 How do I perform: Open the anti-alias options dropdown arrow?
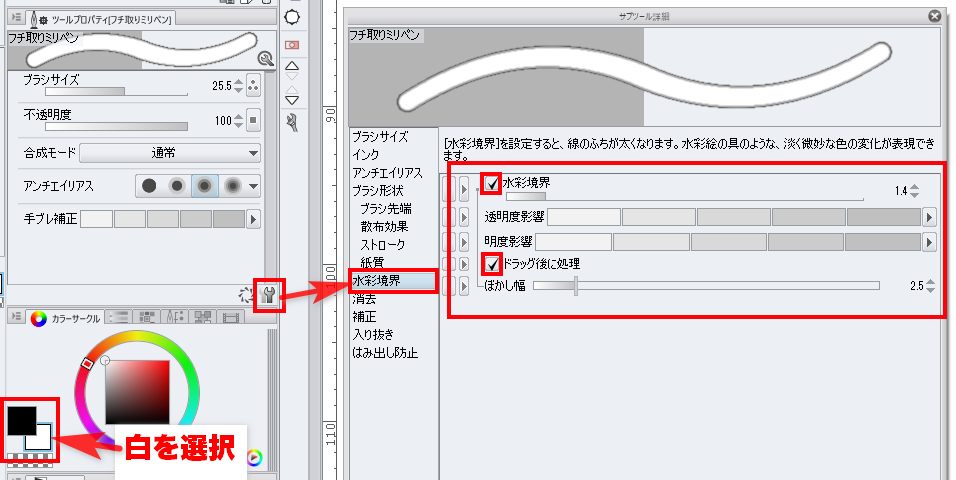pyautogui.click(x=254, y=186)
